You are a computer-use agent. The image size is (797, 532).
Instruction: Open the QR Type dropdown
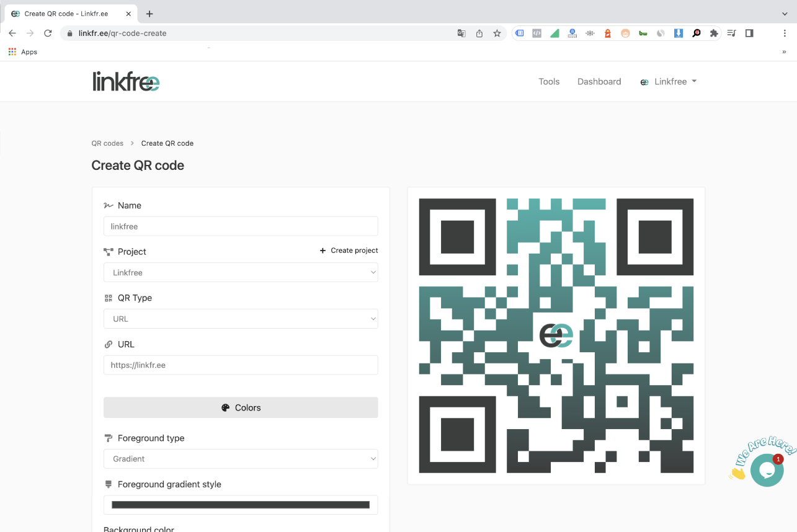coord(241,319)
